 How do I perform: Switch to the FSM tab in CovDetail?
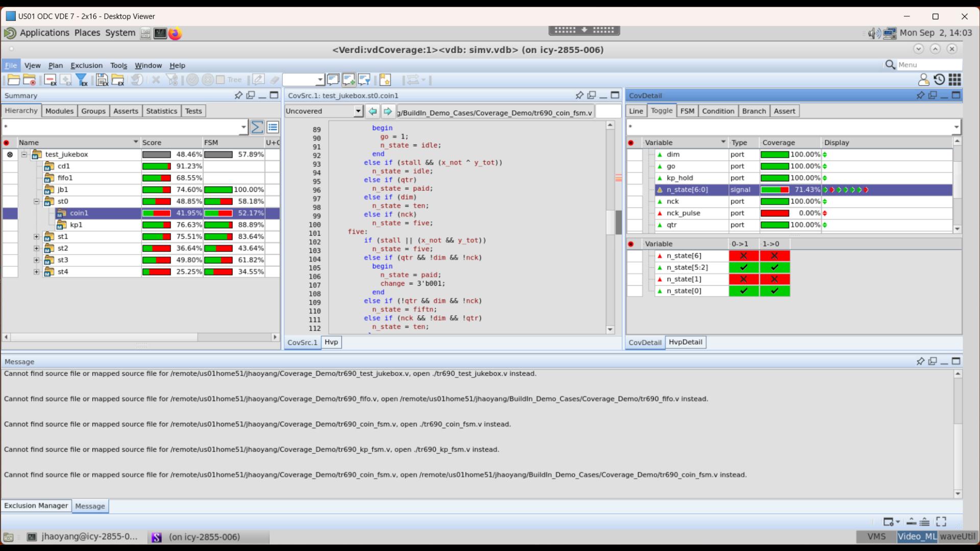click(x=687, y=111)
